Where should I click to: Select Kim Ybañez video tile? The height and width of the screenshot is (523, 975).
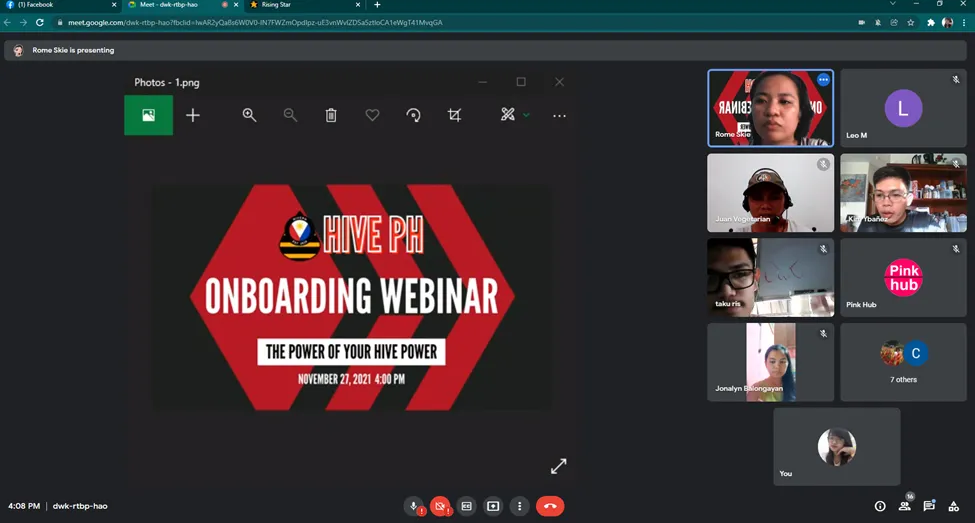click(903, 193)
